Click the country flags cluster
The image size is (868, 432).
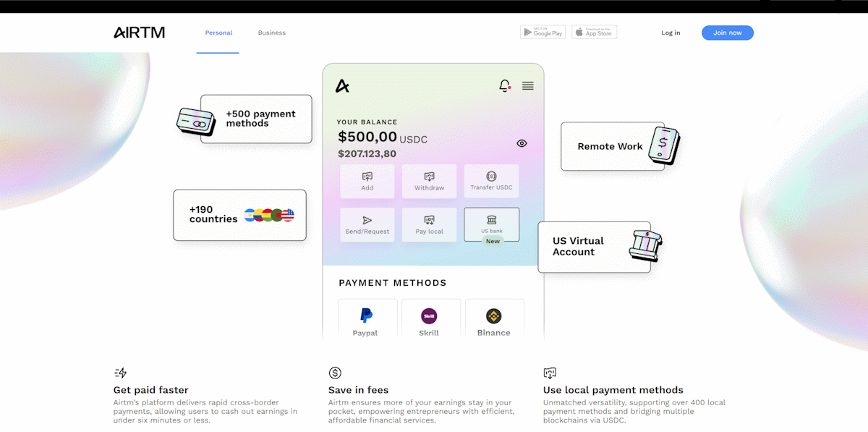(x=269, y=215)
